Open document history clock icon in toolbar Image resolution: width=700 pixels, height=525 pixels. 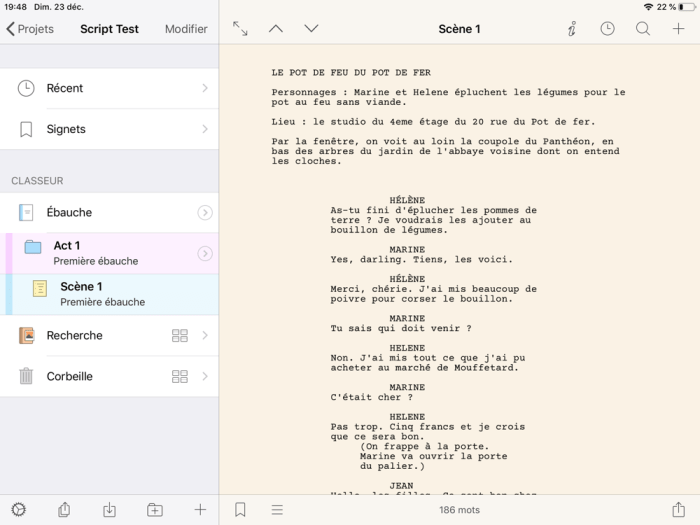click(x=607, y=29)
